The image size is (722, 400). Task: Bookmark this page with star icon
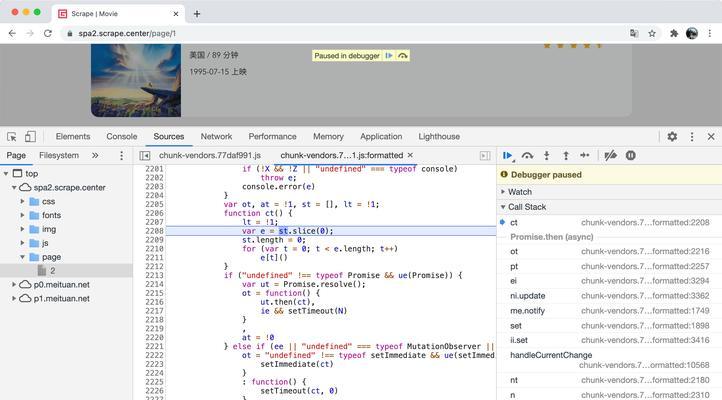coord(652,33)
